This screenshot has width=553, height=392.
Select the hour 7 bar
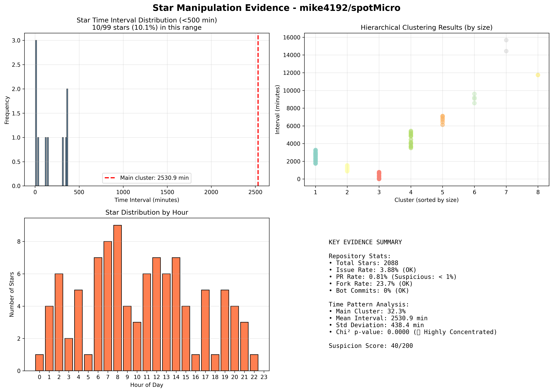pos(108,306)
